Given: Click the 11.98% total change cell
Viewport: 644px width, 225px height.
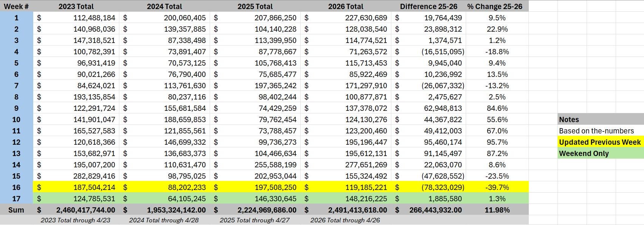Looking at the screenshot, I should point(497,210).
